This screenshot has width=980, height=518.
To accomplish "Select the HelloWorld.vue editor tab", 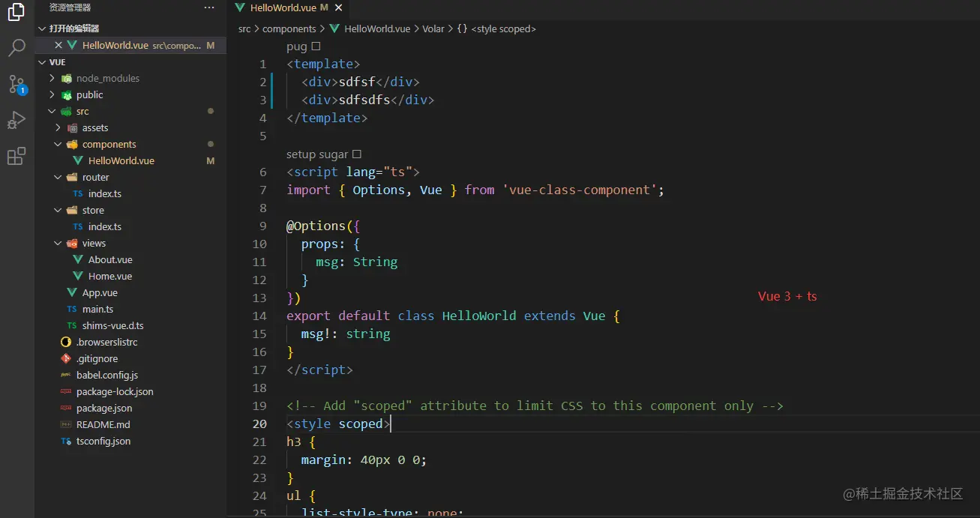I will [x=288, y=7].
